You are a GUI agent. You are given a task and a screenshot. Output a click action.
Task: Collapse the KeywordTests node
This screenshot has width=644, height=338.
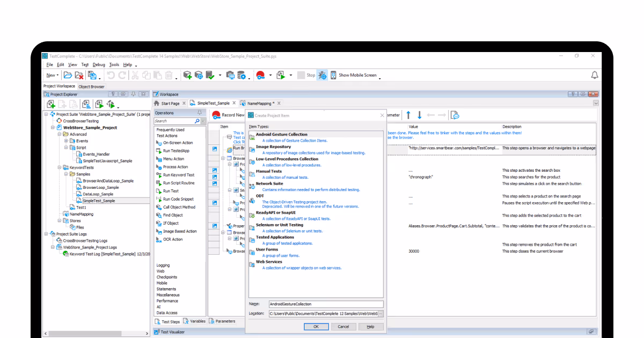coord(59,167)
